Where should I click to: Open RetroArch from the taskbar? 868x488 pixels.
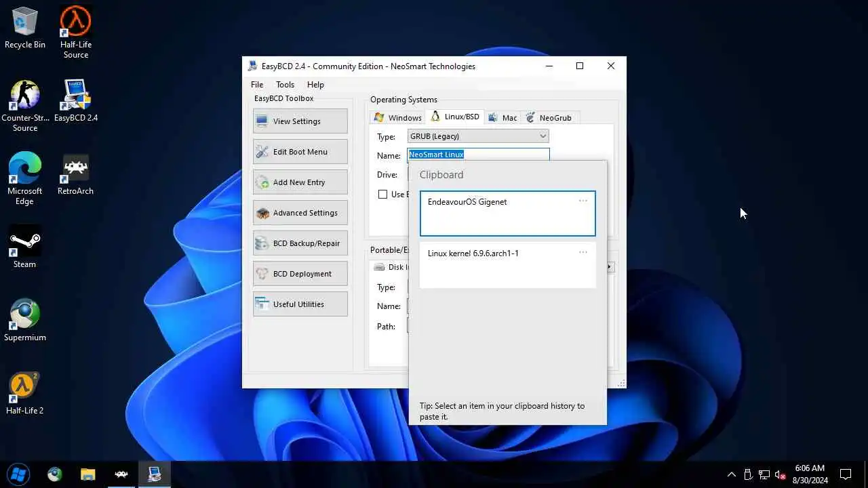pyautogui.click(x=121, y=474)
